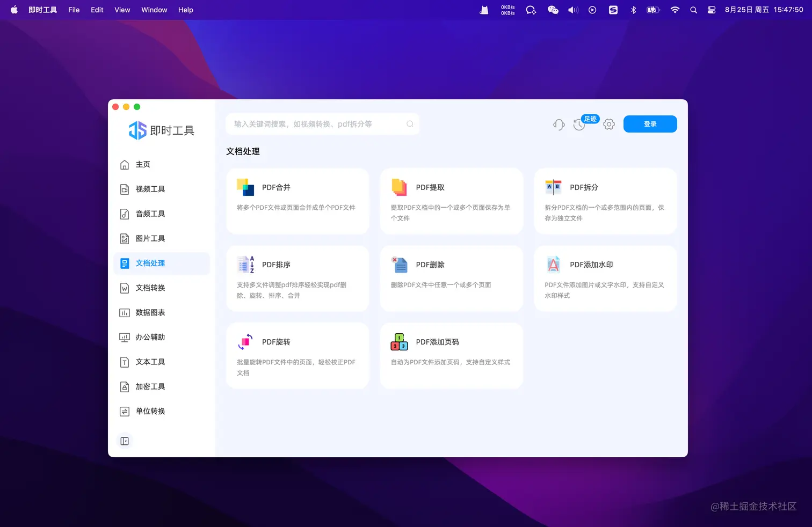Image resolution: width=812 pixels, height=527 pixels.
Task: Click the battery status icon
Action: click(653, 10)
